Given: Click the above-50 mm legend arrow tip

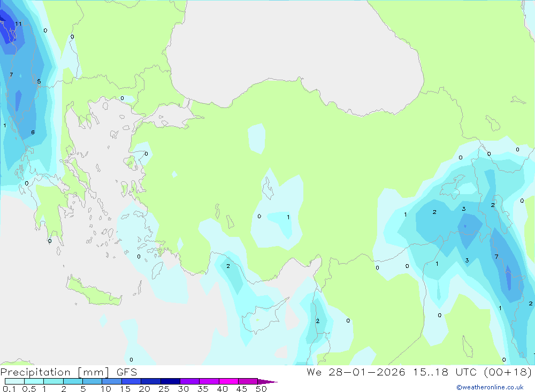Looking at the screenshot, I should click(x=267, y=381).
